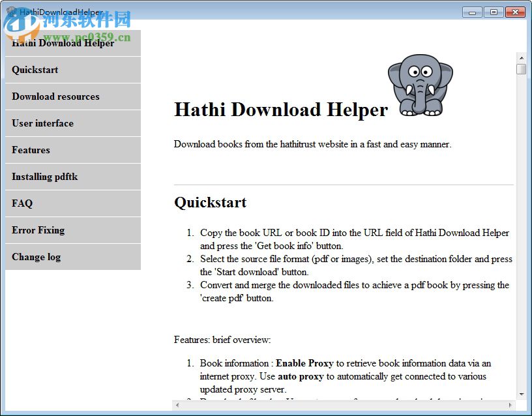Image resolution: width=532 pixels, height=416 pixels.
Task: Click the scroll-up arrow on vertical scrollbar
Action: point(522,57)
